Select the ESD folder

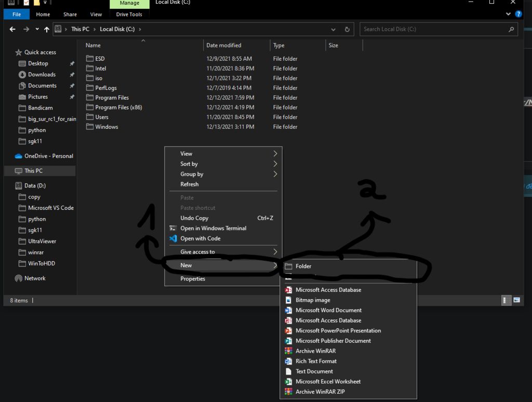click(100, 59)
